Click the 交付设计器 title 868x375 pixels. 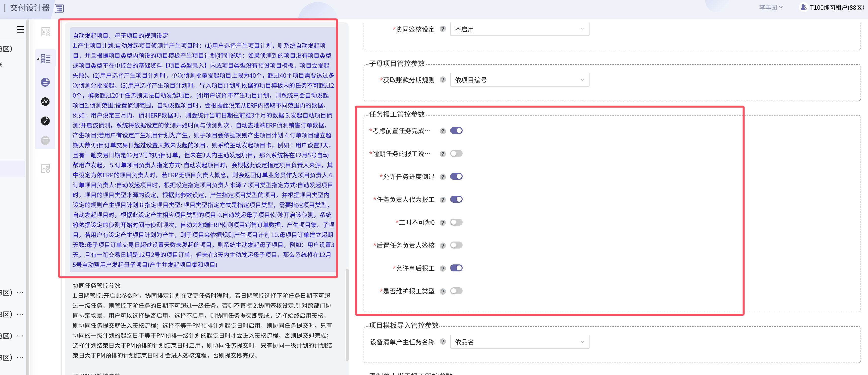coord(30,8)
